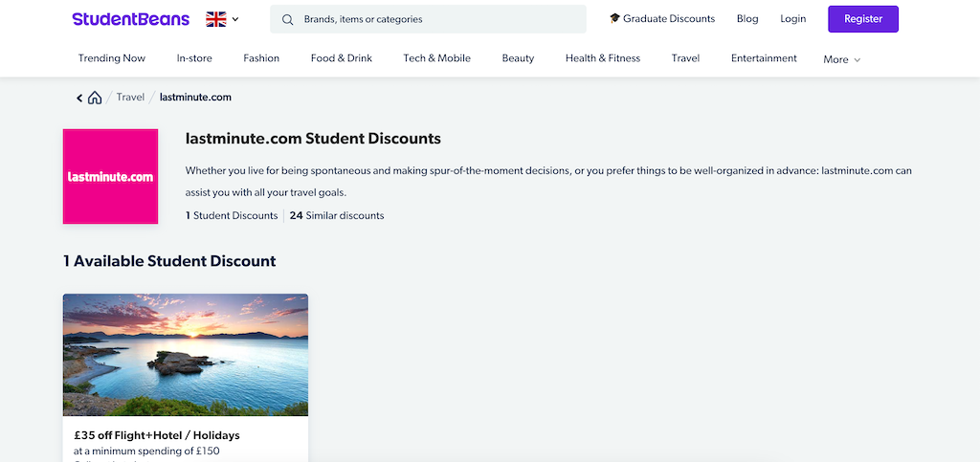Open the sunset beach offer image
This screenshot has height=462, width=980.
[186, 355]
